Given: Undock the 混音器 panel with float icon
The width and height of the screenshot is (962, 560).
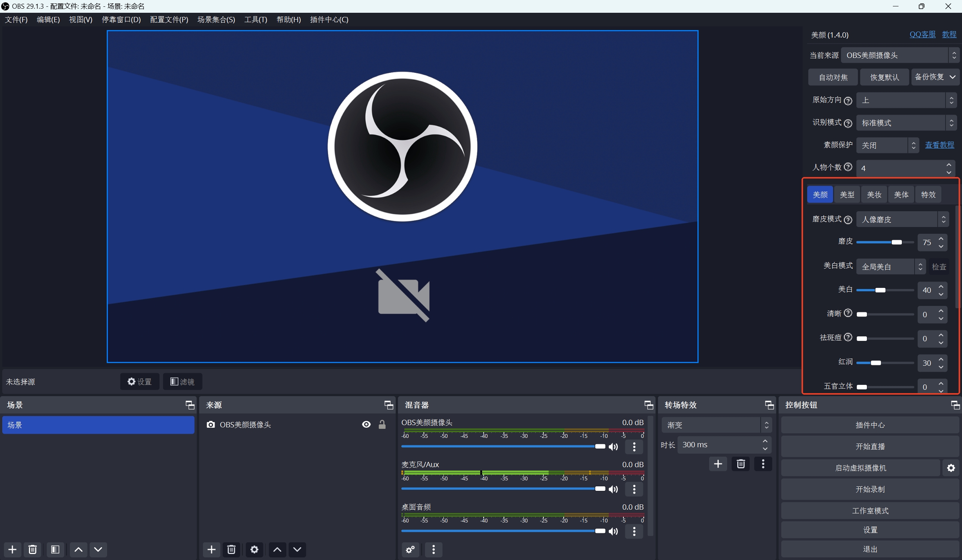Looking at the screenshot, I should pos(648,405).
